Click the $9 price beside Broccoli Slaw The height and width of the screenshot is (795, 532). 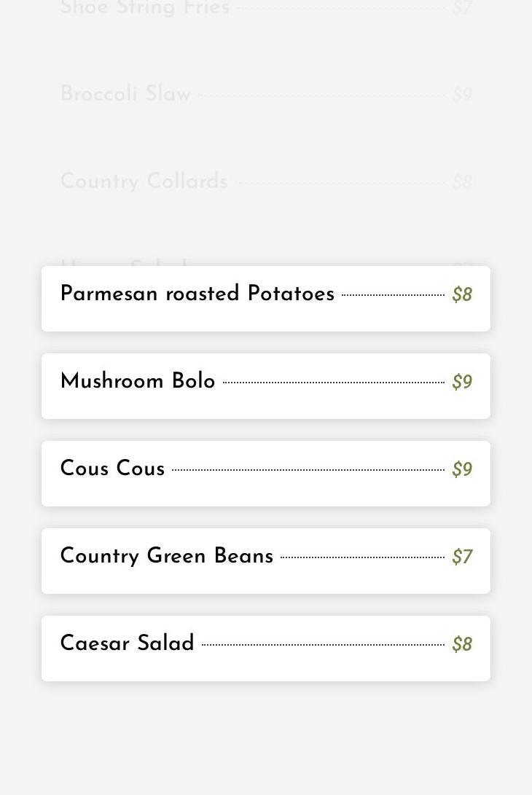point(462,95)
